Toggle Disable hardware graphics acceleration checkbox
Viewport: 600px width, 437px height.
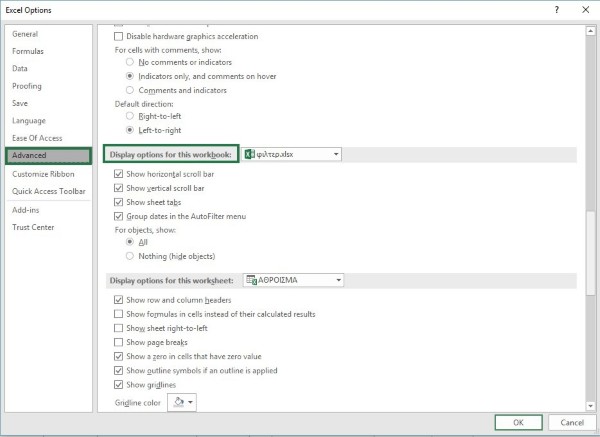click(119, 36)
